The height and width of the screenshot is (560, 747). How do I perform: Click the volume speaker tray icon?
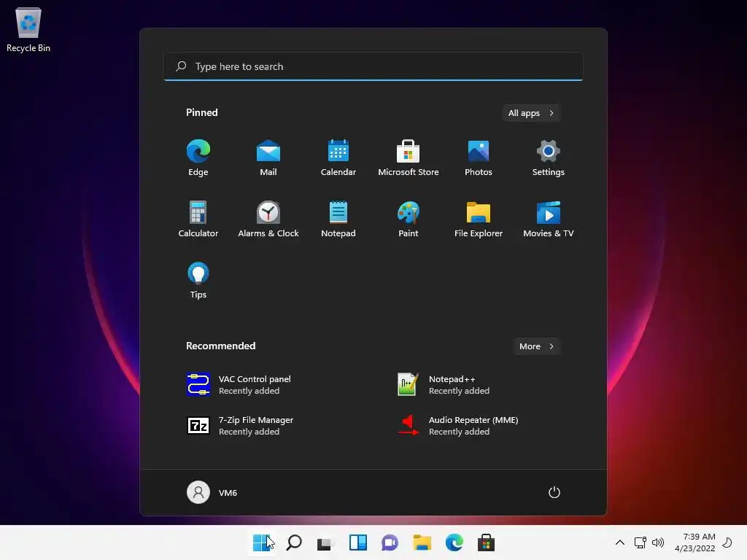(658, 542)
